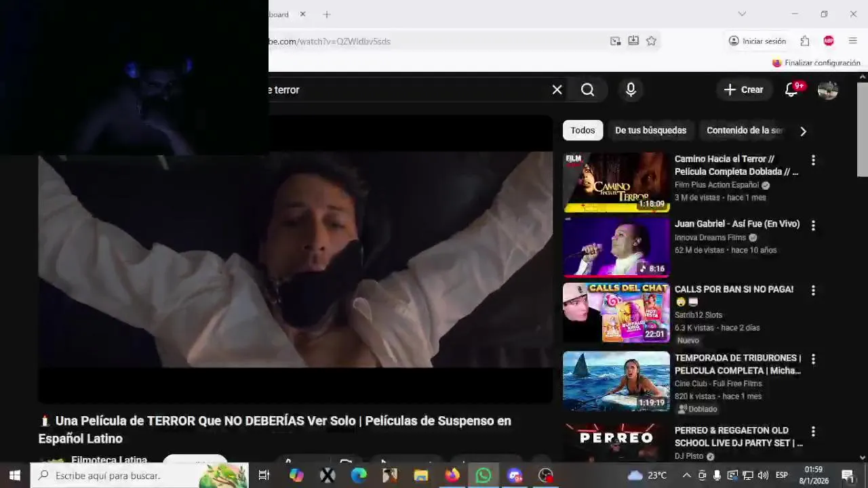Open Camino Hacia el Terror thumbnail

tap(616, 182)
